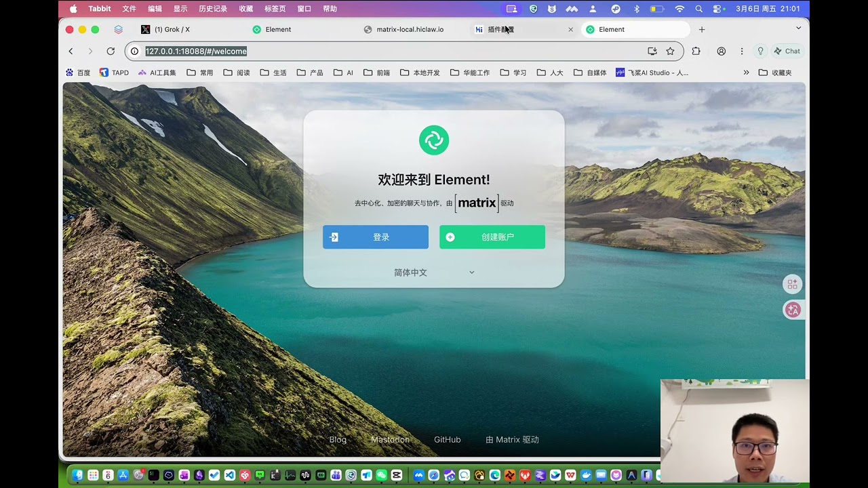Open the 由 Matrix 驱动 footer link
Image resolution: width=868 pixels, height=488 pixels.
(x=512, y=440)
